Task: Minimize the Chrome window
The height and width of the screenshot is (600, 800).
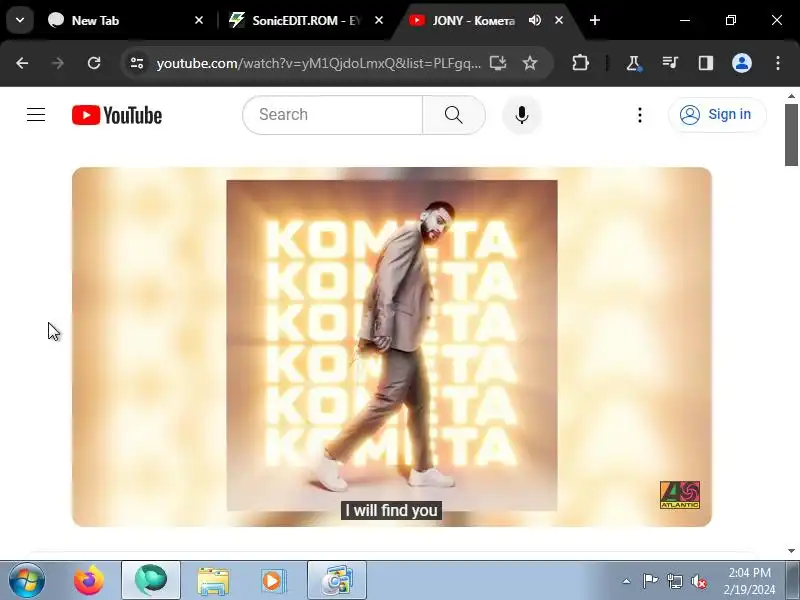Action: 685,20
